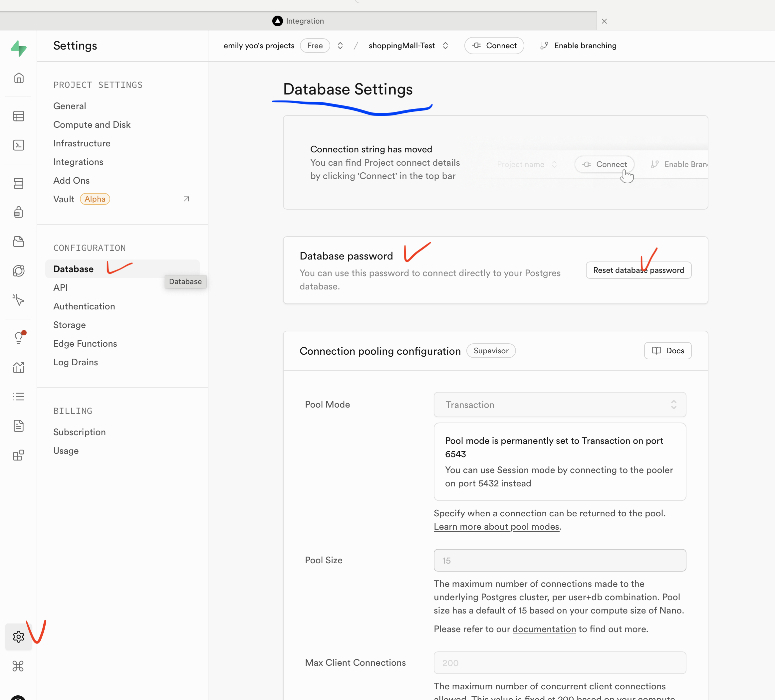Open the Storage folder icon
Screen dimensions: 775x700
coord(18,242)
